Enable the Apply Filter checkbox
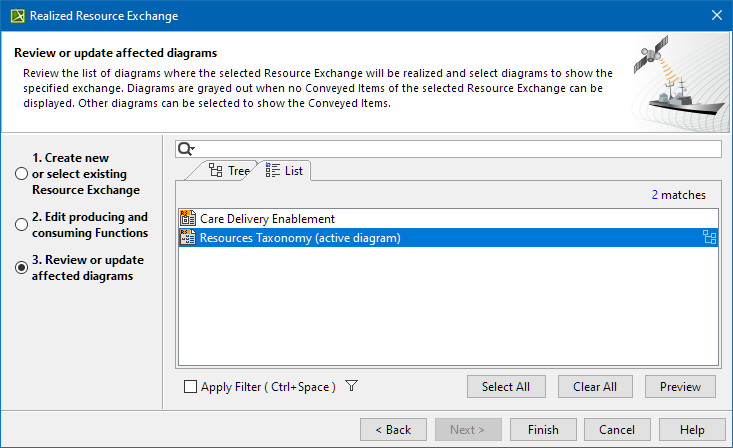Image resolution: width=733 pixels, height=448 pixels. (191, 387)
